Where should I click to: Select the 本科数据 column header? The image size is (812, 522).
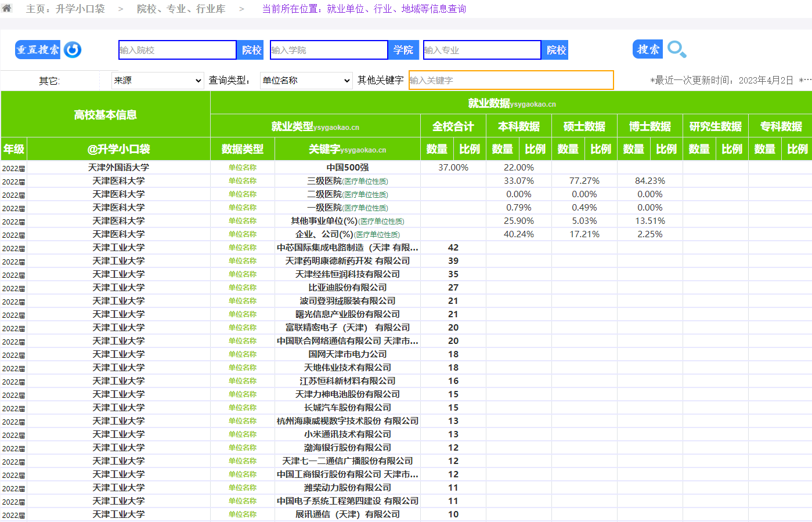(x=518, y=126)
